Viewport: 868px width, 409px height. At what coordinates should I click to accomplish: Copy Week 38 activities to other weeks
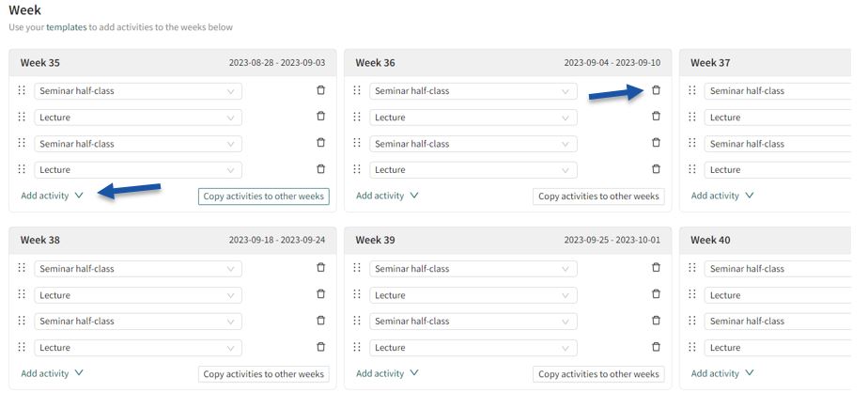coord(263,374)
